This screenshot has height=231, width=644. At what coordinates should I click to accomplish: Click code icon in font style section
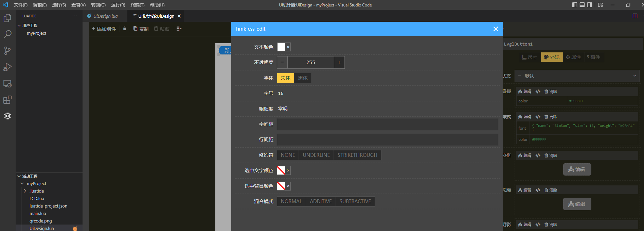click(538, 117)
